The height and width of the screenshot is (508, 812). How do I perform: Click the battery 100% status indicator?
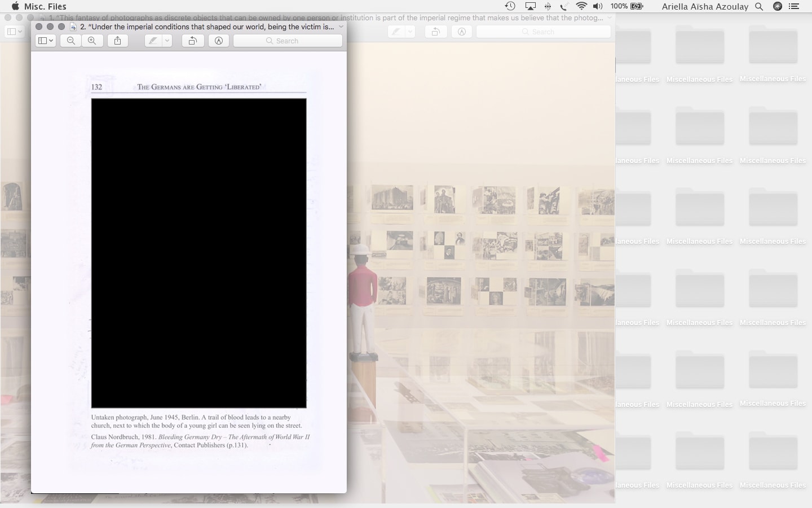coord(626,6)
